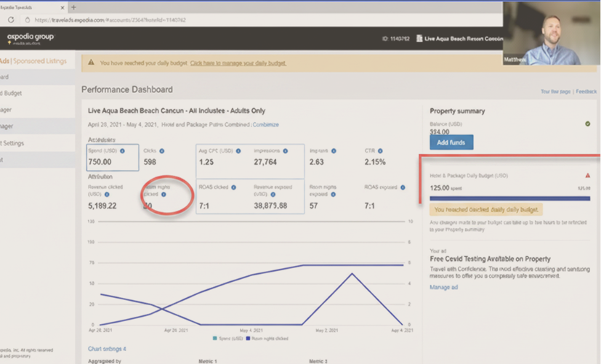Click the Clicks value 598
601x364 pixels.
tap(150, 162)
